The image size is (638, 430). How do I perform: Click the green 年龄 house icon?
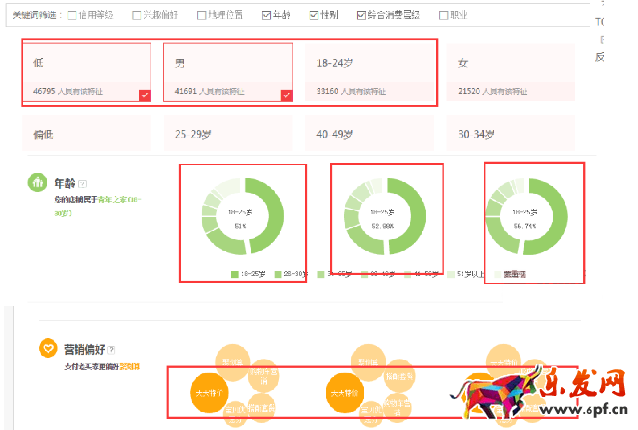coord(37,184)
